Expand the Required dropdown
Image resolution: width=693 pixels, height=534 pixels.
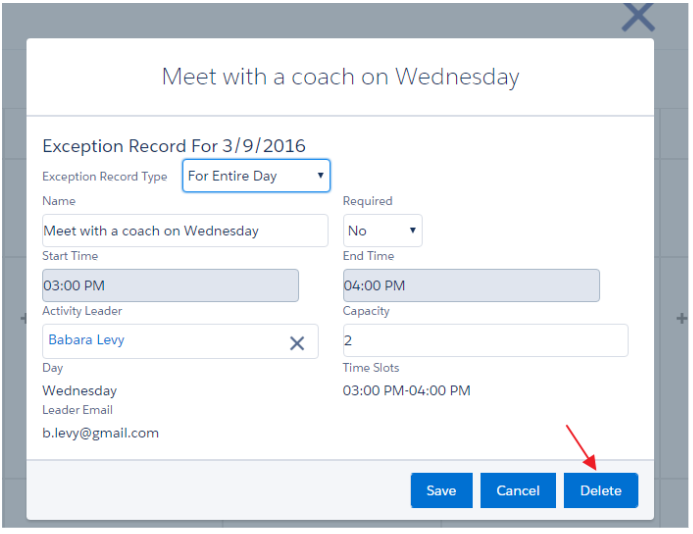pos(382,231)
